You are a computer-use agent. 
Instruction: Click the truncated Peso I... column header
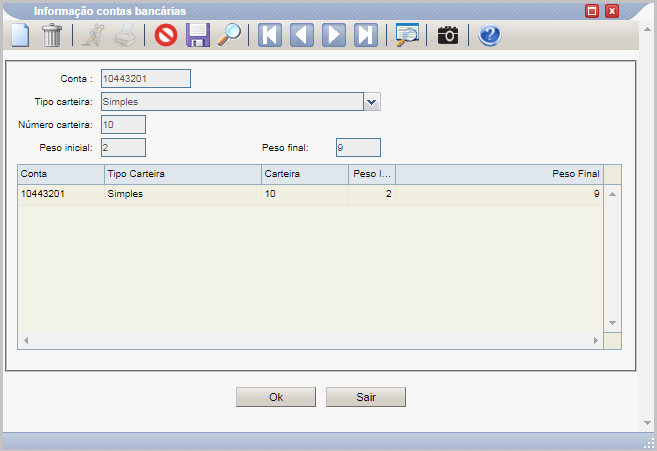372,174
